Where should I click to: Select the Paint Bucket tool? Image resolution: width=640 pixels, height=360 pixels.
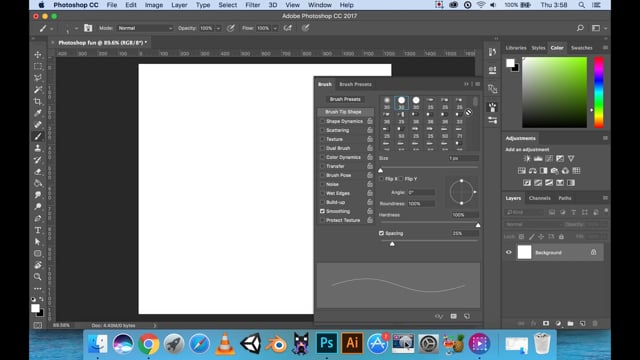coord(38,183)
